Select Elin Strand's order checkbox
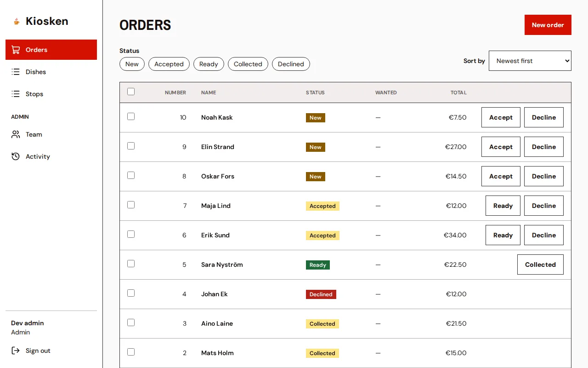588x368 pixels. click(x=131, y=146)
